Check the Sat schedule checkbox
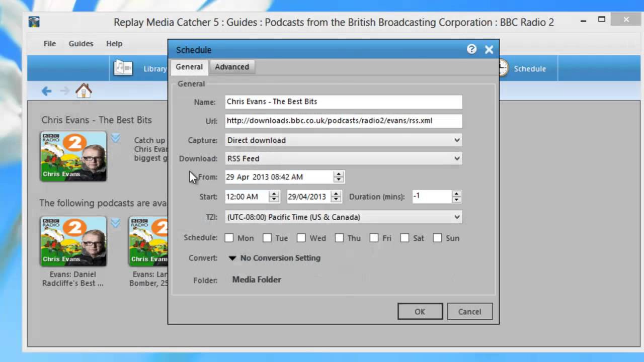This screenshot has height=362, width=644. click(x=405, y=238)
